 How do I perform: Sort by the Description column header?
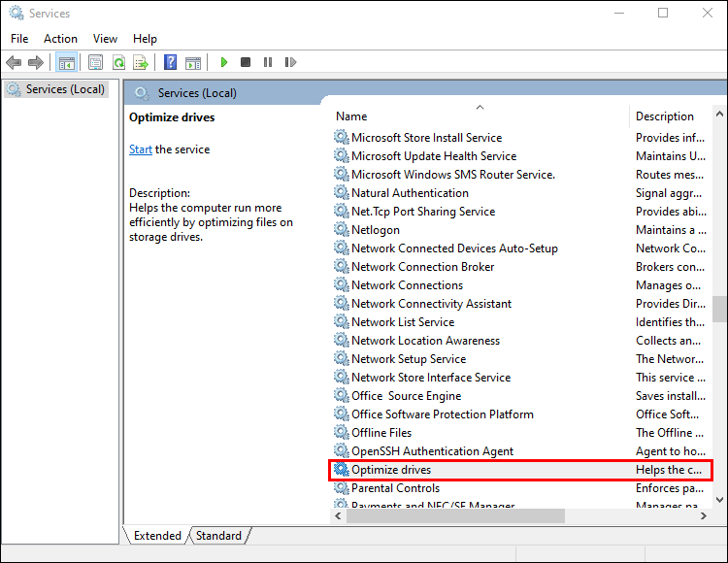(670, 116)
